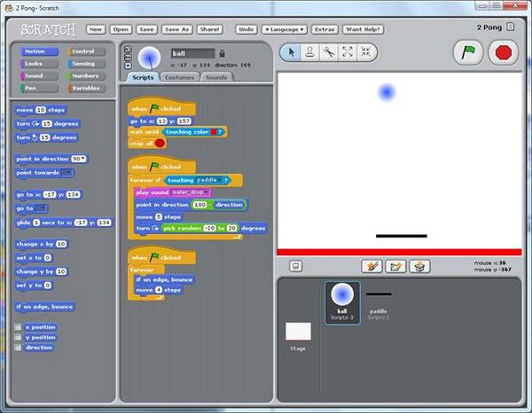Stop all scripts with the red stop sign
The height and width of the screenshot is (413, 532).
[503, 52]
